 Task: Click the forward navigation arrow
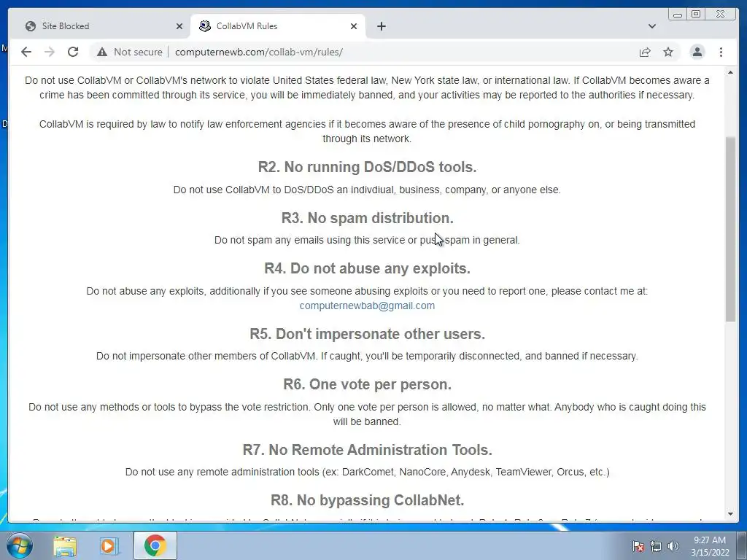(50, 52)
